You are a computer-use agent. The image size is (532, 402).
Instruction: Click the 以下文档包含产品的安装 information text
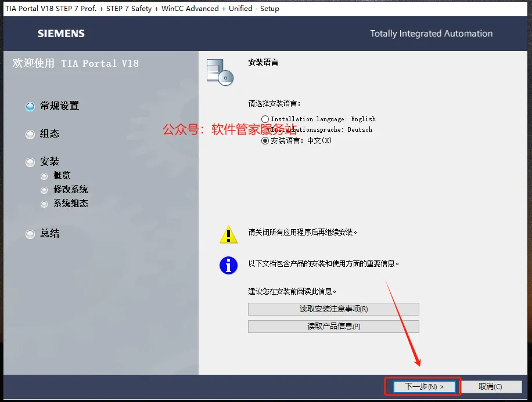pos(323,264)
